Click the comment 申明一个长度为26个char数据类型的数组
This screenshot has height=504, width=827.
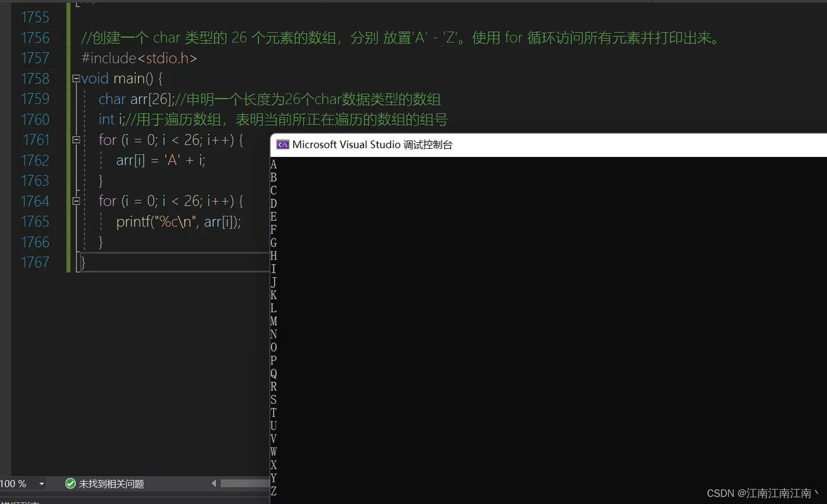(x=307, y=99)
